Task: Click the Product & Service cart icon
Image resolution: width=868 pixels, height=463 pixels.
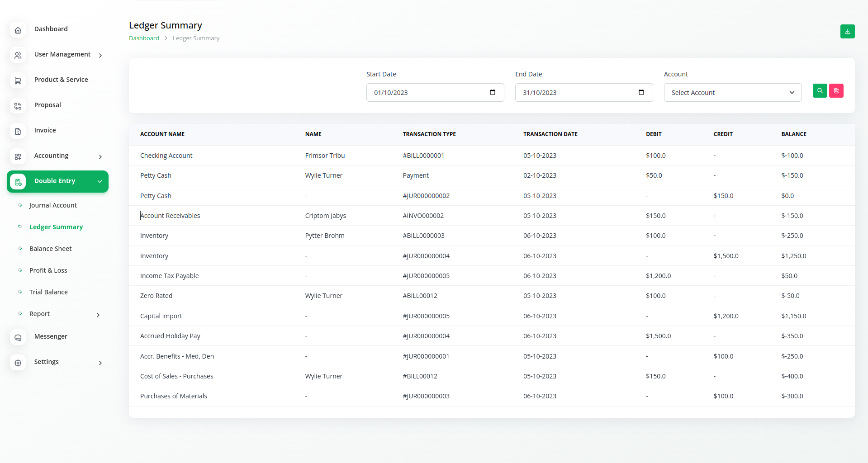Action: pos(18,81)
